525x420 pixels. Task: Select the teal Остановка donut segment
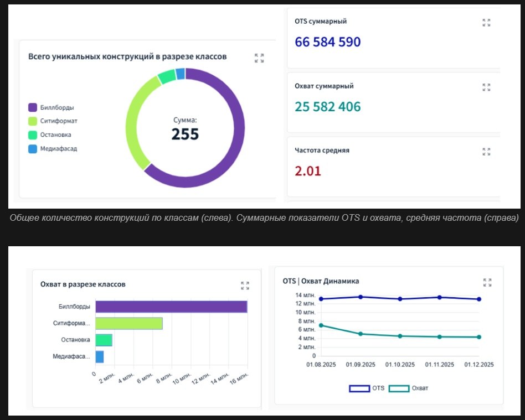(167, 76)
